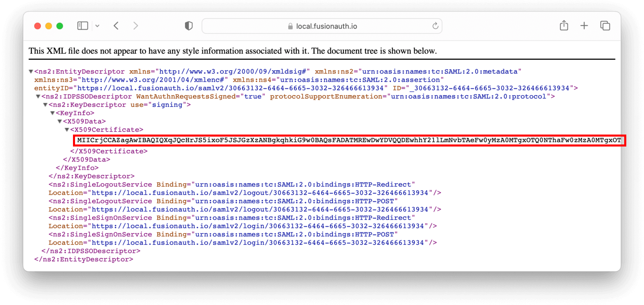This screenshot has width=644, height=305.
Task: Click the use="signing" attribute
Action: click(159, 104)
